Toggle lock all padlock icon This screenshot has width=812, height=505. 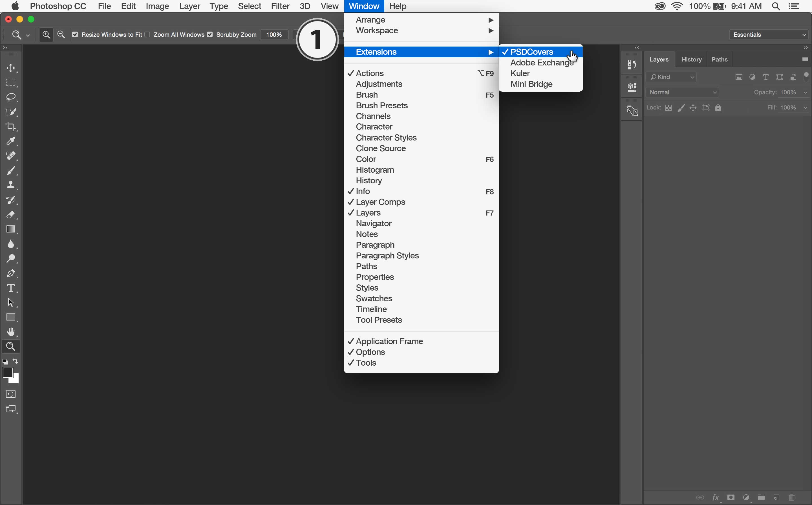pyautogui.click(x=718, y=107)
